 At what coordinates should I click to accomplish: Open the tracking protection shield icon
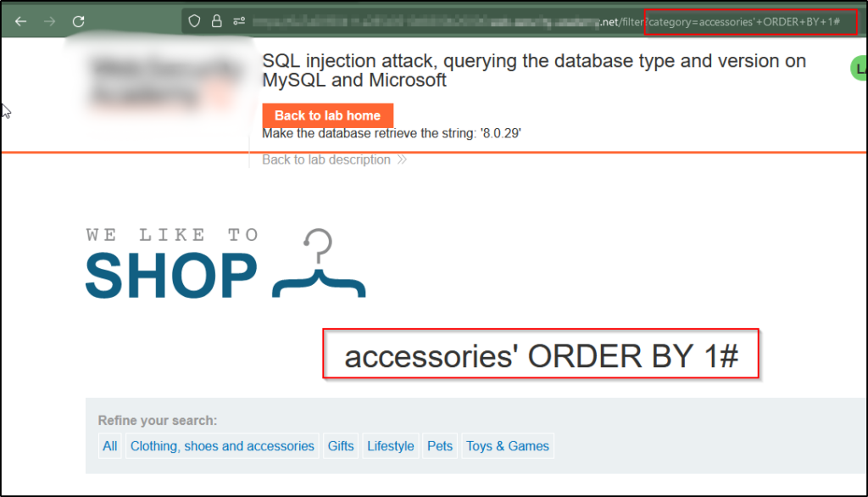click(194, 21)
